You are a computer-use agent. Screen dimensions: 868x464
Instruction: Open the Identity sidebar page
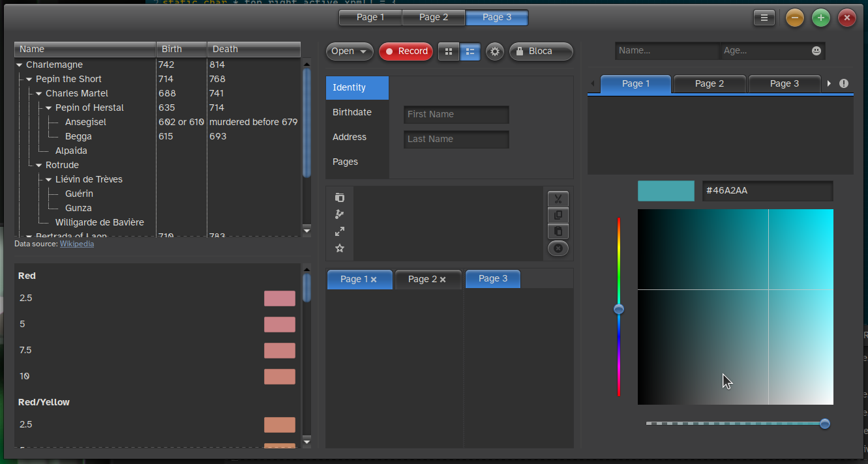pyautogui.click(x=357, y=88)
